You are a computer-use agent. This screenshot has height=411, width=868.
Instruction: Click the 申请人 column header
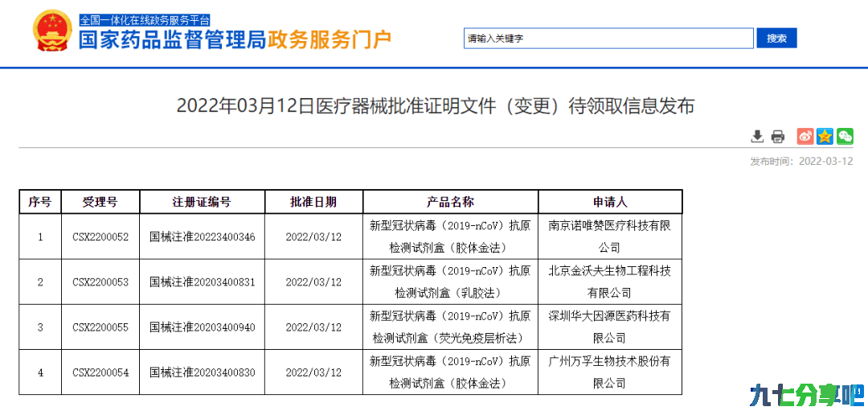[609, 202]
